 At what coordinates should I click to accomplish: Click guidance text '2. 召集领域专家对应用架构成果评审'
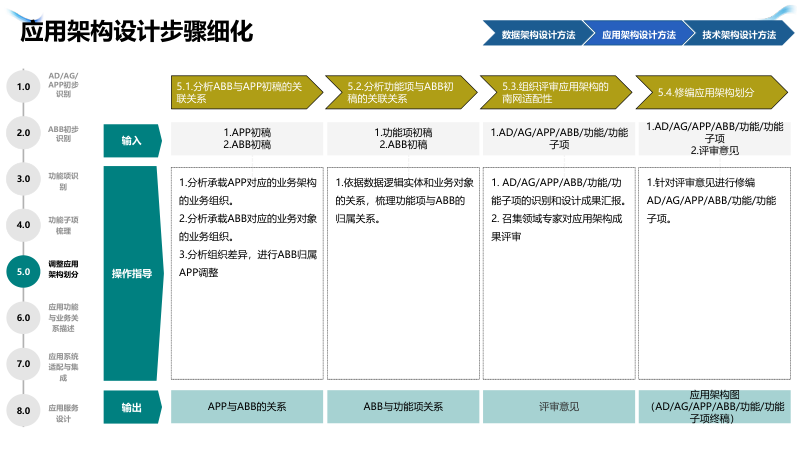557,228
